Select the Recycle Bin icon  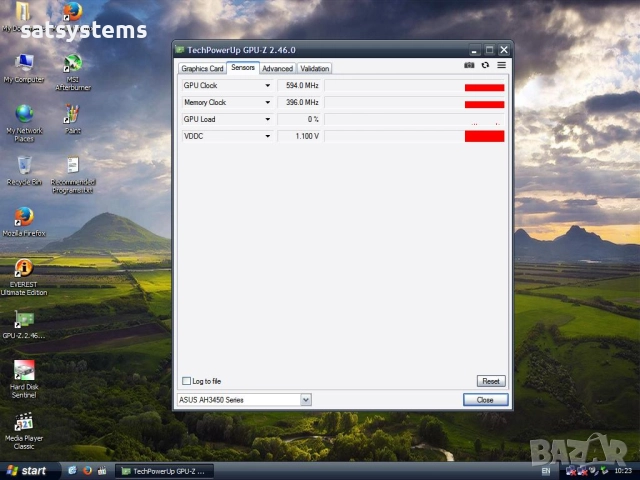24,171
